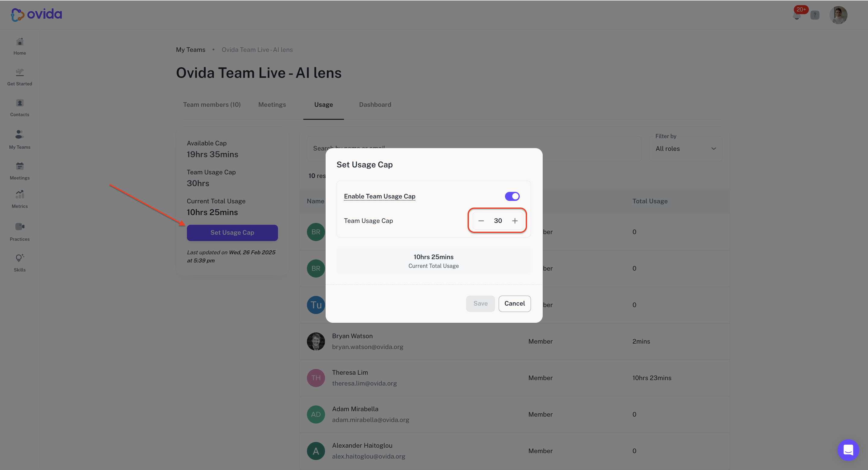
Task: Switch to the Meetings tab
Action: point(272,104)
